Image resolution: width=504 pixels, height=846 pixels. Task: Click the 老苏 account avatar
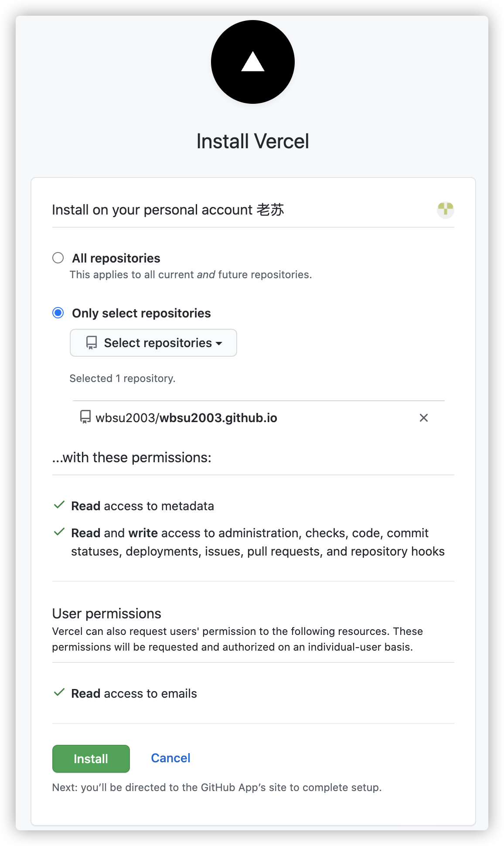tap(445, 210)
